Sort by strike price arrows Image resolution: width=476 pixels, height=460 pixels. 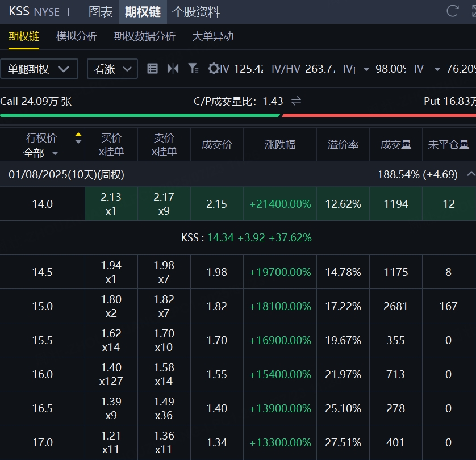(78, 138)
